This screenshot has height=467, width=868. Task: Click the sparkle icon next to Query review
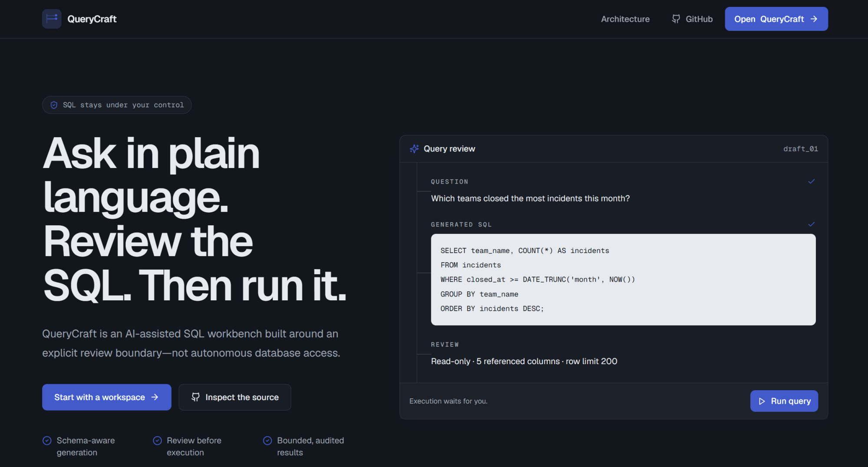click(x=414, y=149)
